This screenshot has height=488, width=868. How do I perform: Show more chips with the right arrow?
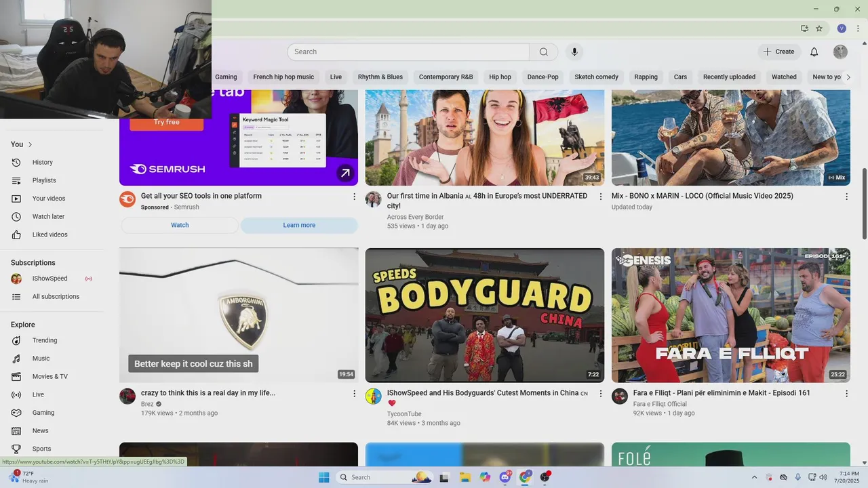point(848,77)
